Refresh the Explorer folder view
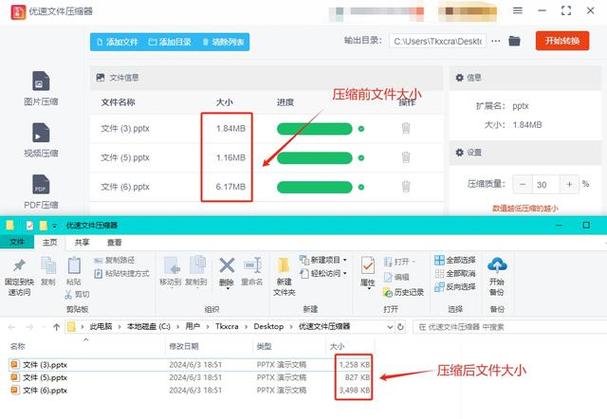Image resolution: width=607 pixels, height=419 pixels. coord(401,327)
